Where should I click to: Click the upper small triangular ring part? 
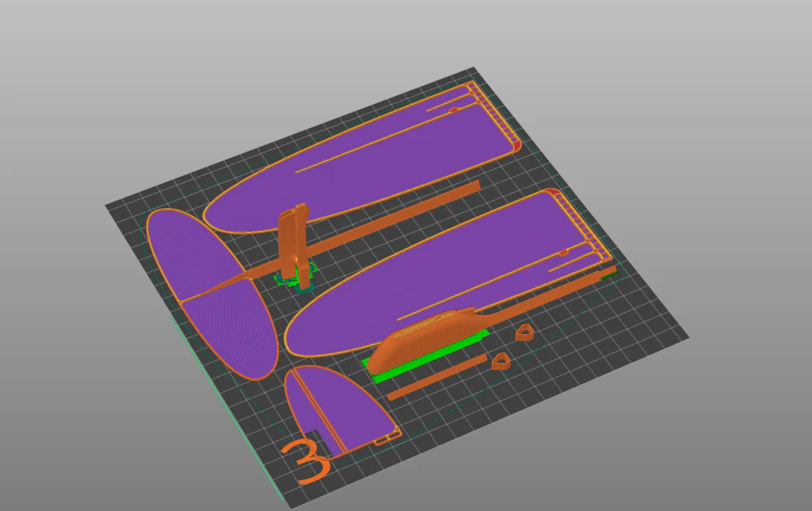[523, 332]
